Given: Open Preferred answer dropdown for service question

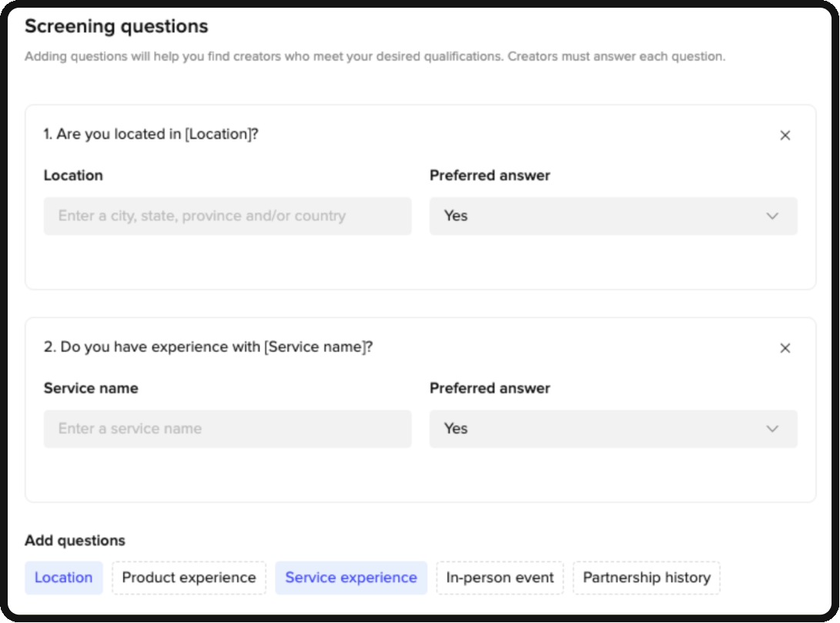Looking at the screenshot, I should point(613,428).
